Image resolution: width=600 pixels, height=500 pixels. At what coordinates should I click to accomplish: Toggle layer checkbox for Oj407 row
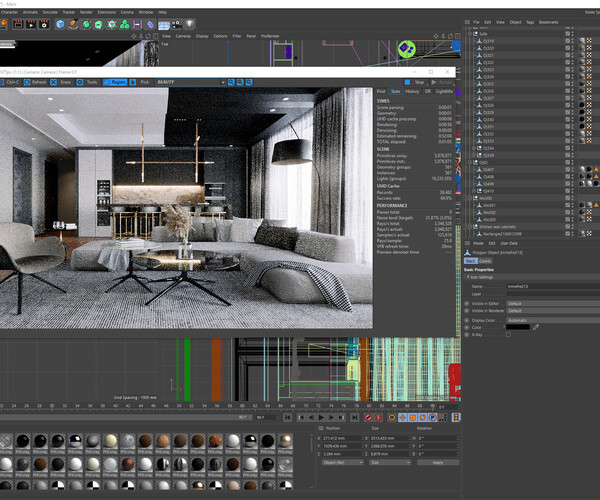click(x=568, y=169)
